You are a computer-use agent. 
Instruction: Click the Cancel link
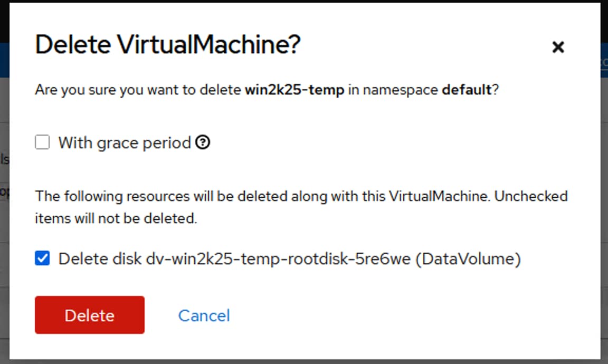(x=204, y=315)
